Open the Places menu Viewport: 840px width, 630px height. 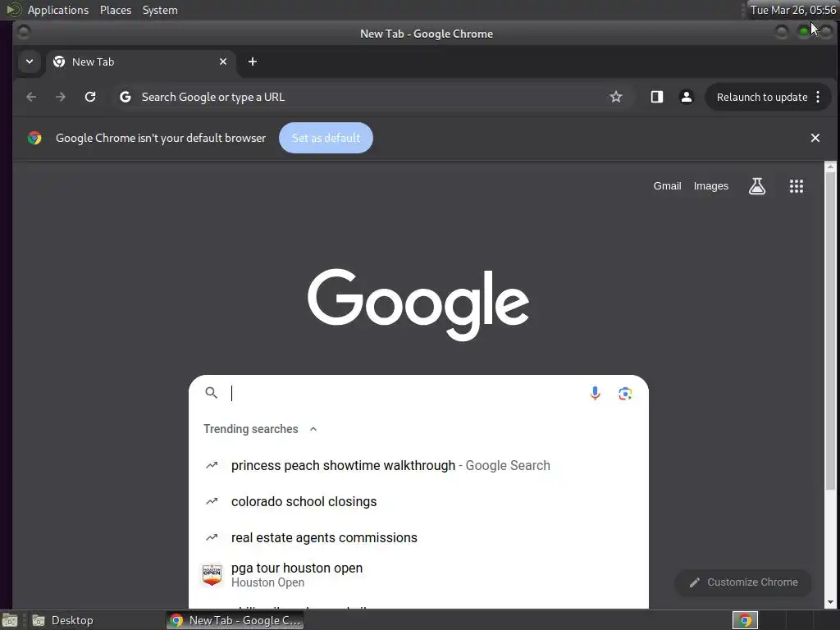tap(116, 10)
